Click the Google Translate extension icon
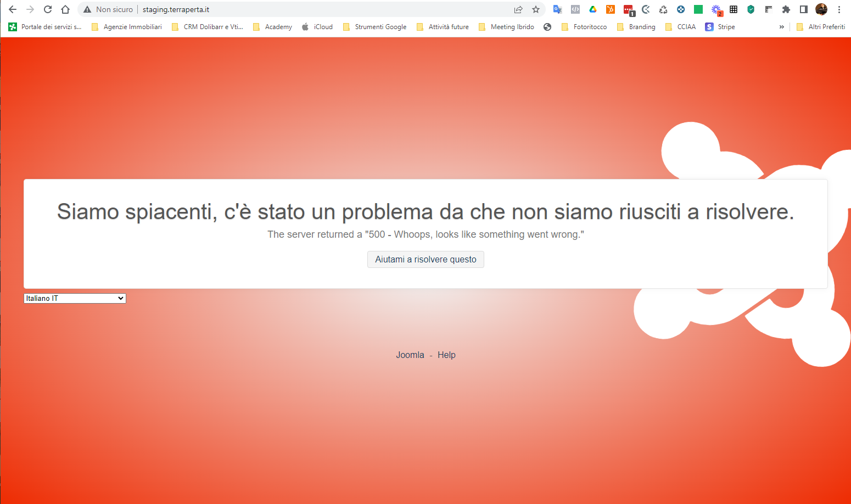Screen dimensions: 851x504 (557, 9)
